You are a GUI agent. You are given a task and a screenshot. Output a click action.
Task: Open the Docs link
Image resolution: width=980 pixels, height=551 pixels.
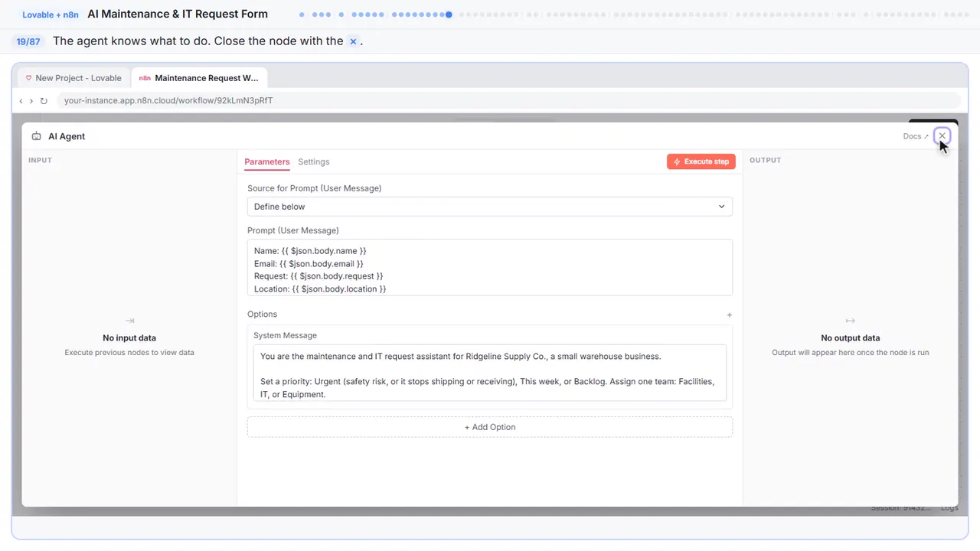coord(916,136)
